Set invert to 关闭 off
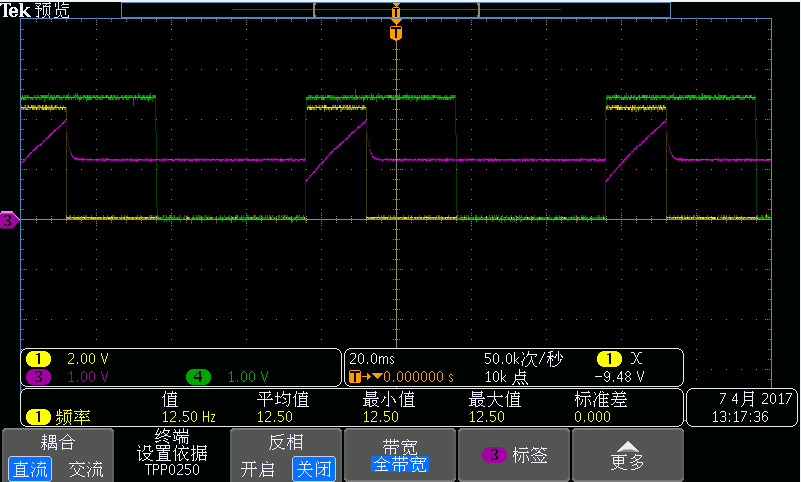Screen dimensions: 801x482 click(314, 469)
